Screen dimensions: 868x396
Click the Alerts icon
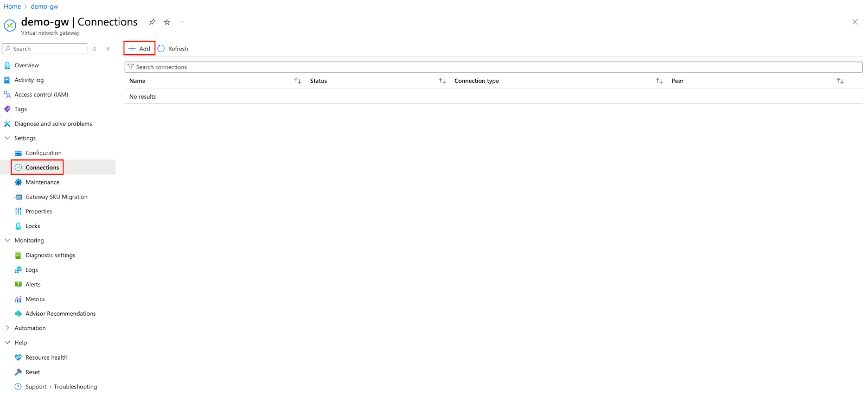pos(18,284)
